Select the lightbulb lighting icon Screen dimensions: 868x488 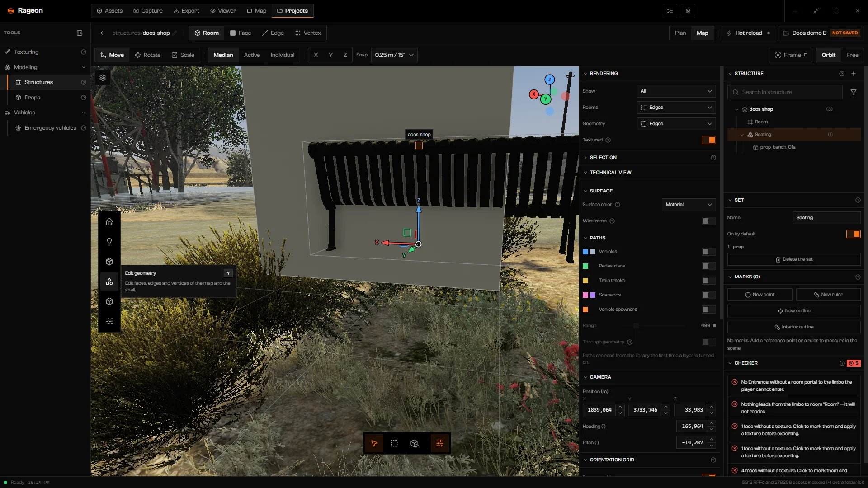coord(109,242)
